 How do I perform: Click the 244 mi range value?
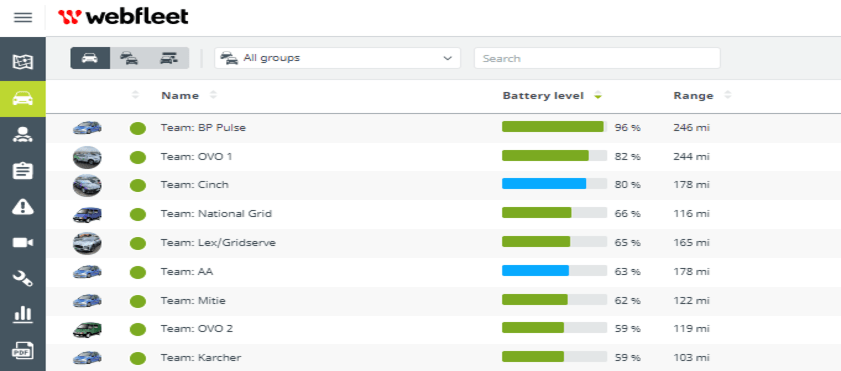click(x=691, y=157)
